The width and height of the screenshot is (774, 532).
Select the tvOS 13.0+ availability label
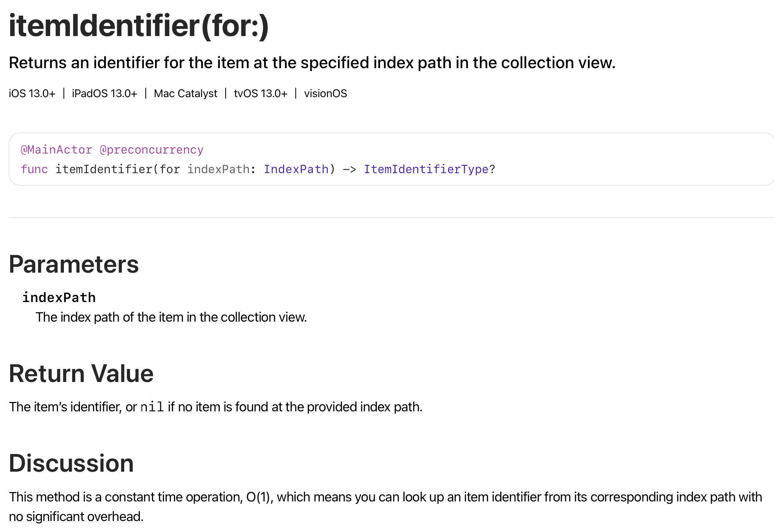pos(260,94)
